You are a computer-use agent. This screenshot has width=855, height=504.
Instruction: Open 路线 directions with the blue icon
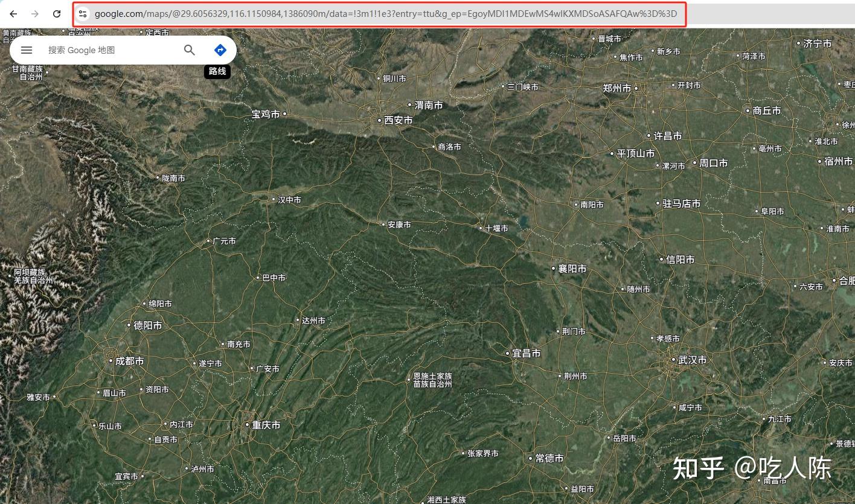pos(220,50)
